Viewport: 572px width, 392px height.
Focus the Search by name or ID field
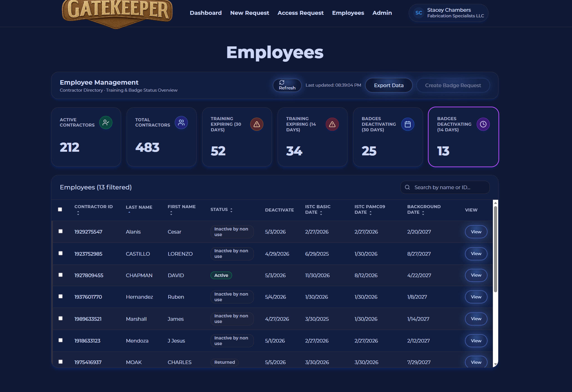pyautogui.click(x=445, y=187)
